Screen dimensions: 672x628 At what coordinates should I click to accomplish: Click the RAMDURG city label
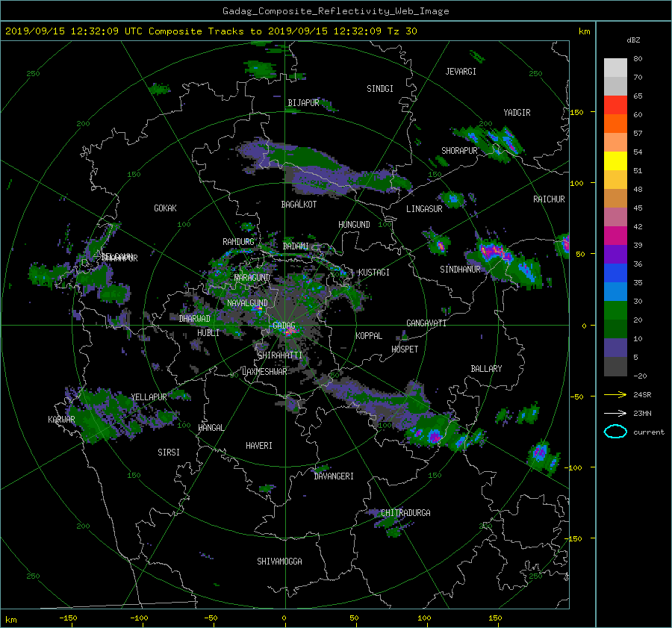point(238,242)
